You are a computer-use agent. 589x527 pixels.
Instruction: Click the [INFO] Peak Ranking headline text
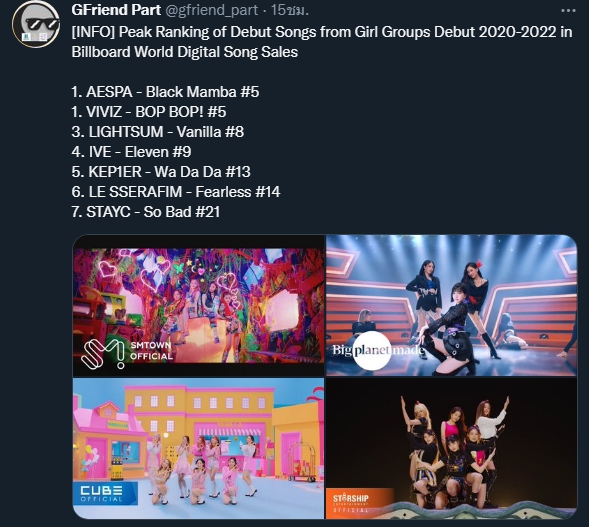coord(322,42)
